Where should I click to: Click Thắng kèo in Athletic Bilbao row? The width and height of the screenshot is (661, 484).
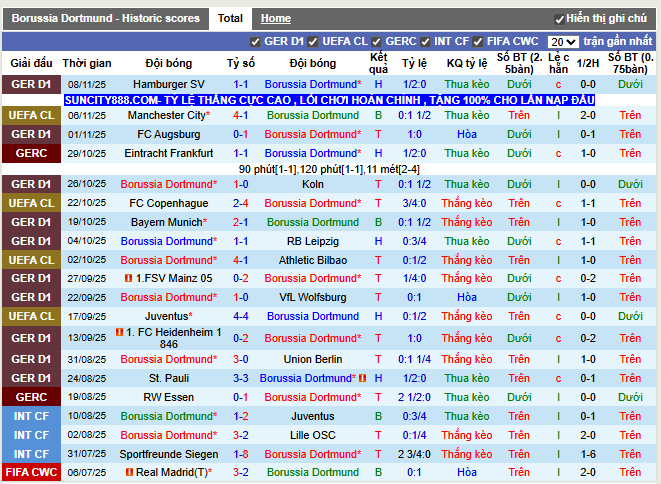coord(467,260)
